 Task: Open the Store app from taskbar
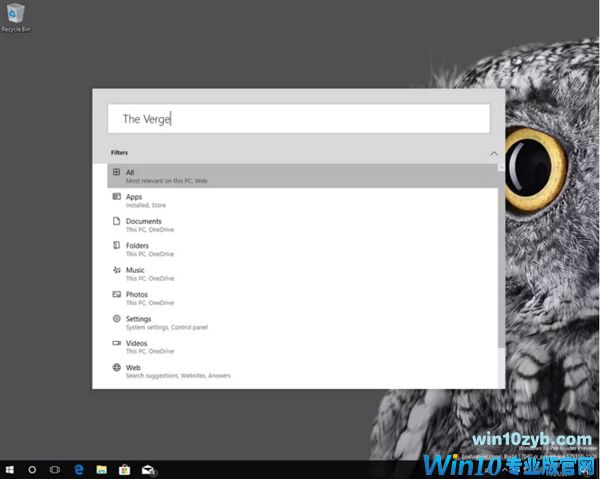click(x=124, y=469)
